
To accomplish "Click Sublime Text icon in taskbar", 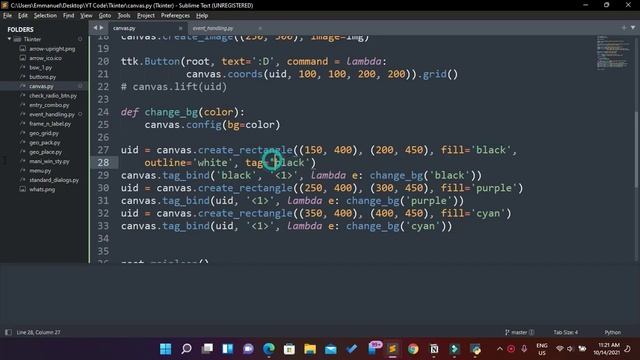I will click(393, 349).
